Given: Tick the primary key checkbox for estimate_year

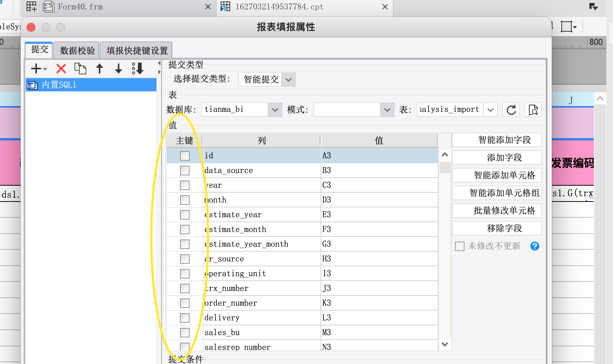Looking at the screenshot, I should pos(185,215).
